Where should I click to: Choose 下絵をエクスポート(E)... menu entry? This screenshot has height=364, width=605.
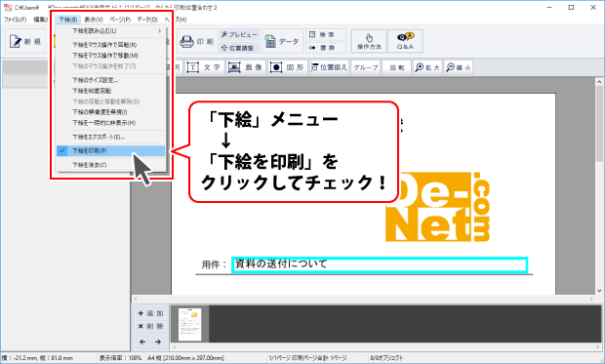pyautogui.click(x=110, y=137)
